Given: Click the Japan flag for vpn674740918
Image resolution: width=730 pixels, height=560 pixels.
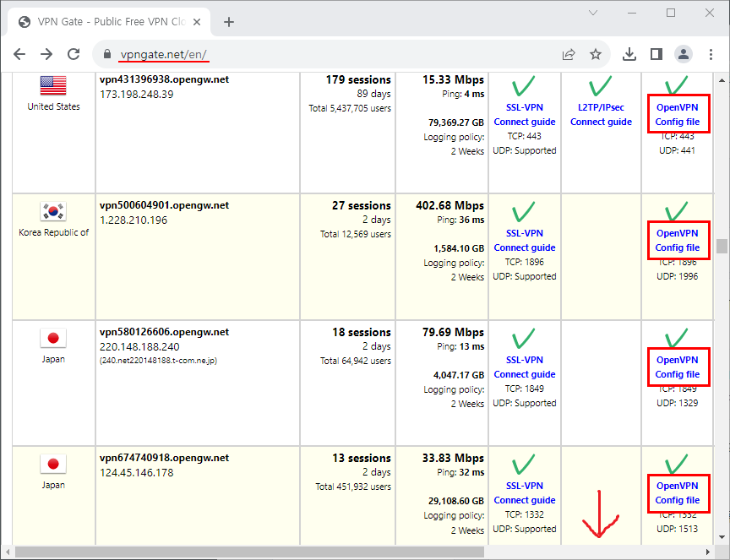Looking at the screenshot, I should pyautogui.click(x=53, y=464).
